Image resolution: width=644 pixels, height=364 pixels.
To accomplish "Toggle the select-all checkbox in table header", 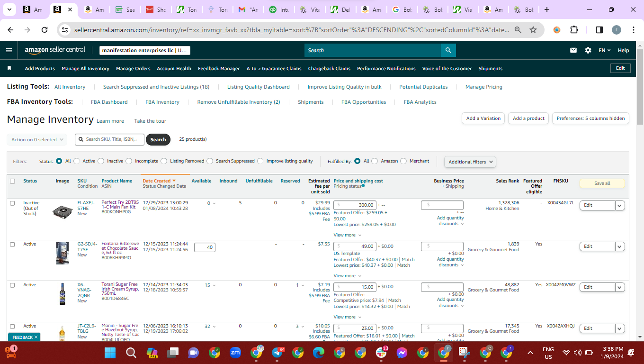I will 12,181.
